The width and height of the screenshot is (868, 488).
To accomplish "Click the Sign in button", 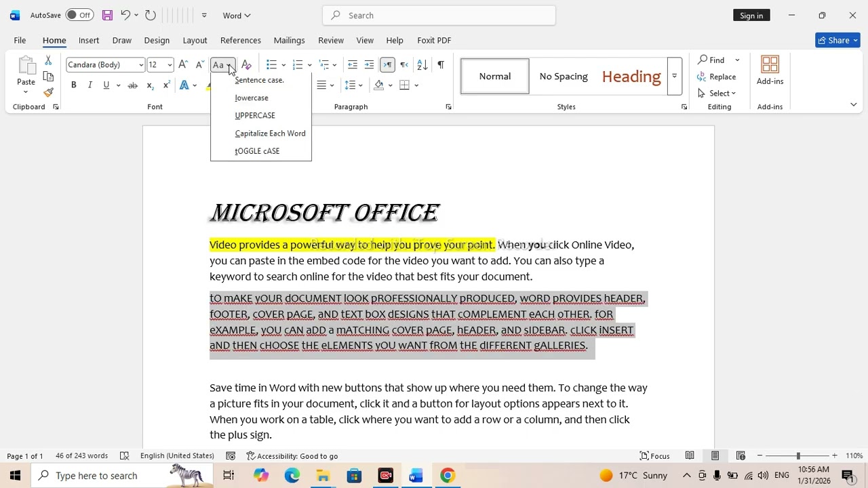I will point(751,15).
